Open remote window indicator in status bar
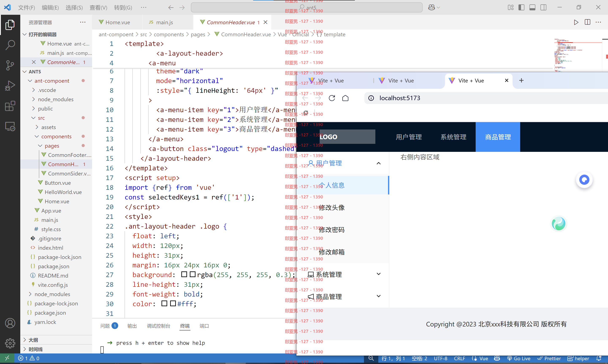This screenshot has width=608, height=364. [x=7, y=358]
